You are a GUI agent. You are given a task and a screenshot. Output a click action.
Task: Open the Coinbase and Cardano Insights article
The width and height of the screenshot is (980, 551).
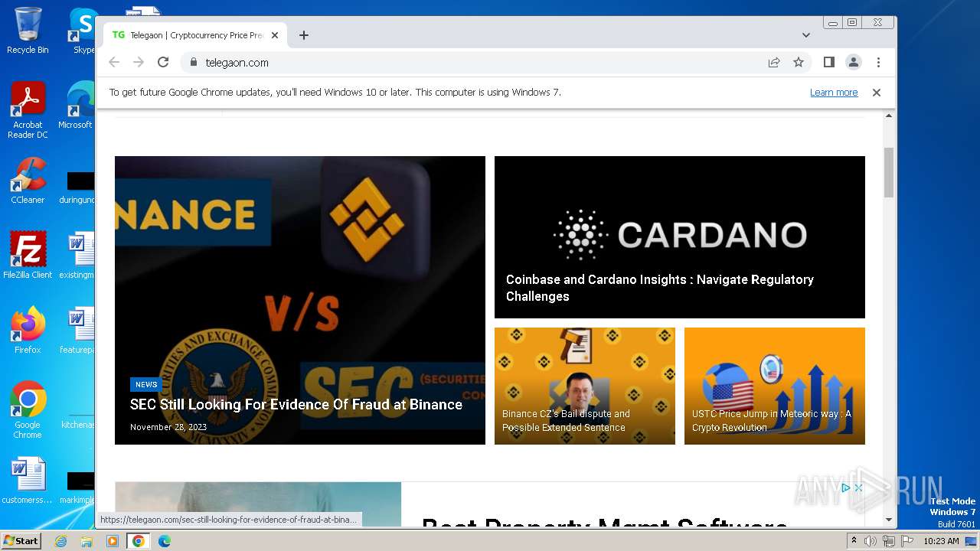coord(659,288)
